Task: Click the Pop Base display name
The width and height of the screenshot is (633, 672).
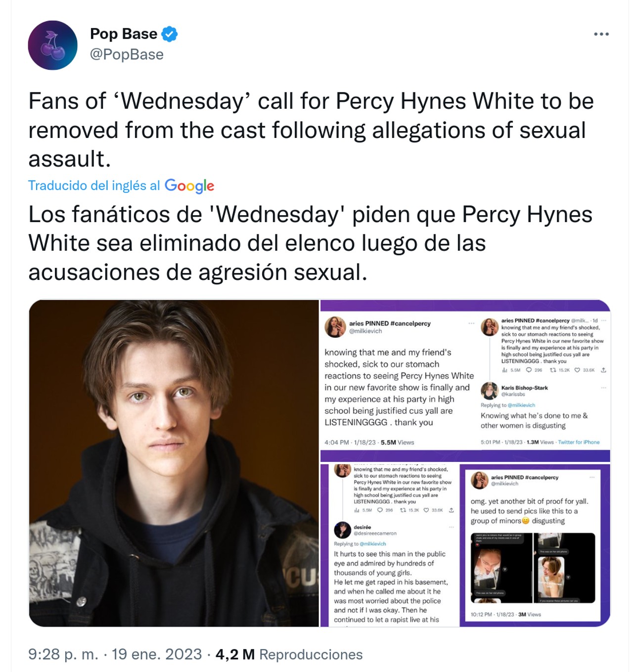Action: pos(123,34)
